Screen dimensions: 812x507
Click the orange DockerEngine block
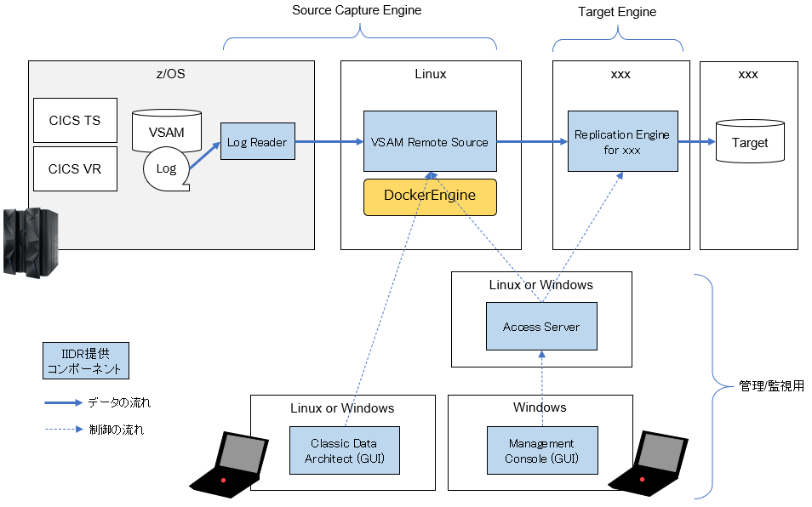tap(430, 197)
